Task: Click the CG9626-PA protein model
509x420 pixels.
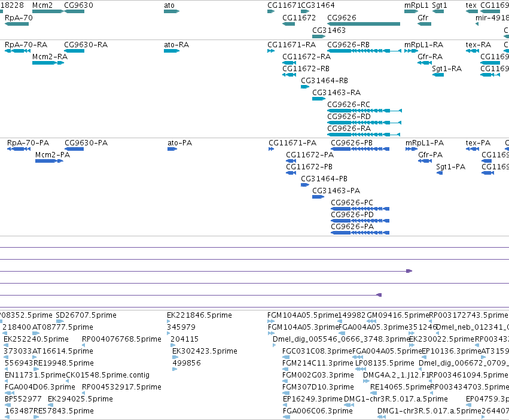Action: (x=360, y=233)
